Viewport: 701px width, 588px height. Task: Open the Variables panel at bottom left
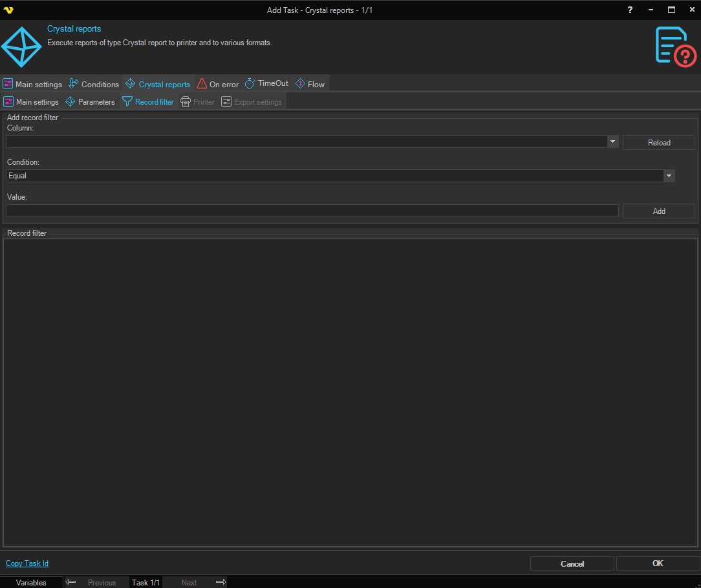31,582
